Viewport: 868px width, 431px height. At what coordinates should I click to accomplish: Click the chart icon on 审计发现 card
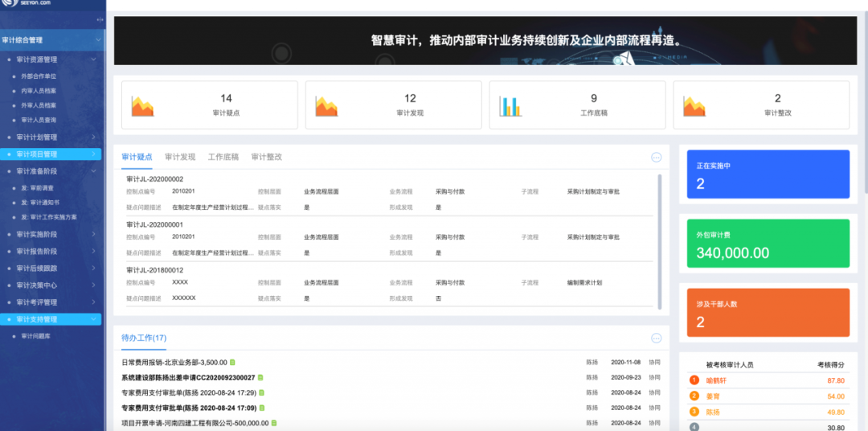[x=326, y=106]
